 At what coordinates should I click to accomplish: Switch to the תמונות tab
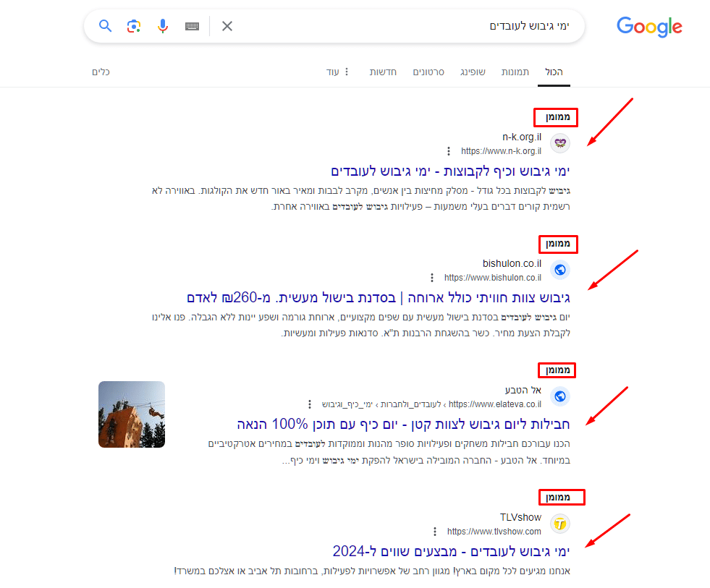(515, 72)
